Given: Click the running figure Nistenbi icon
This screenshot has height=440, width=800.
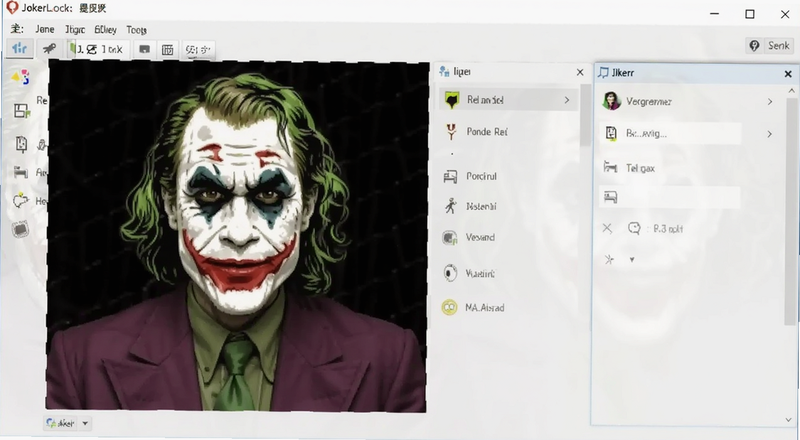Looking at the screenshot, I should [451, 206].
